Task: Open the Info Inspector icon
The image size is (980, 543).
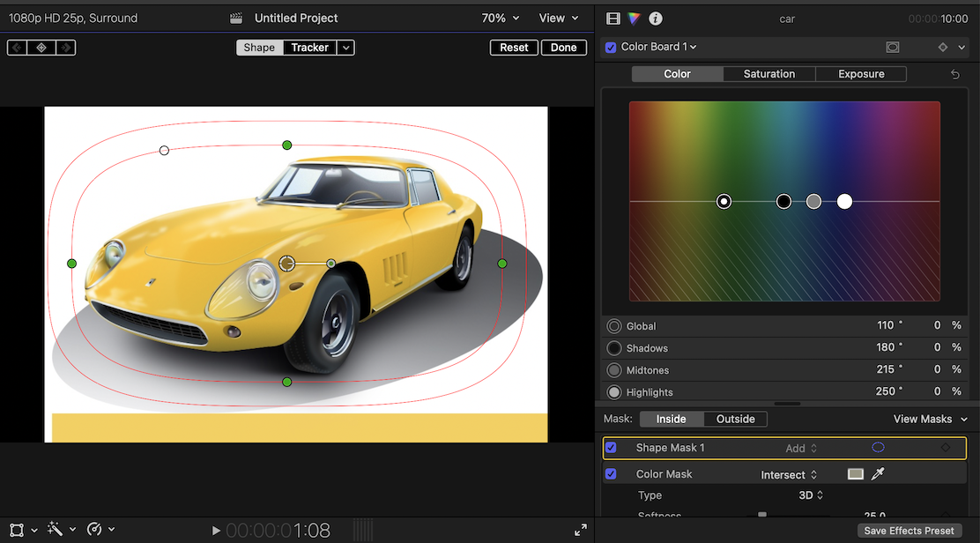Action: [655, 19]
